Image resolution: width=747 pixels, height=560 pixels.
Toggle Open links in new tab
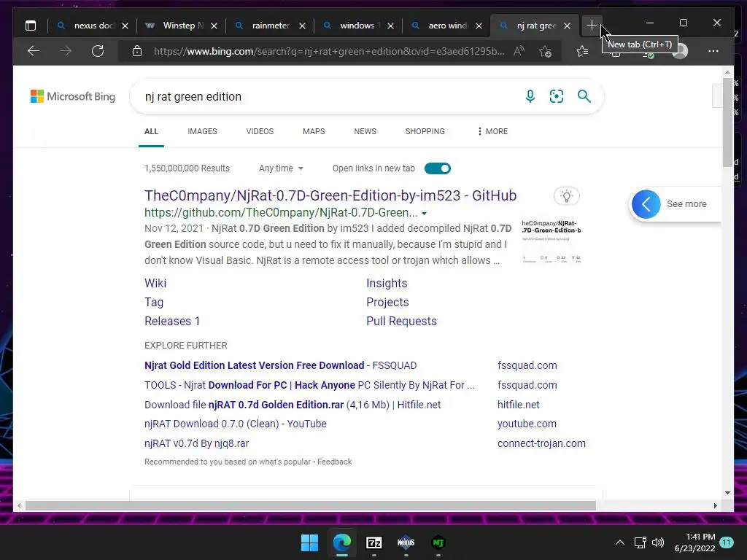438,168
